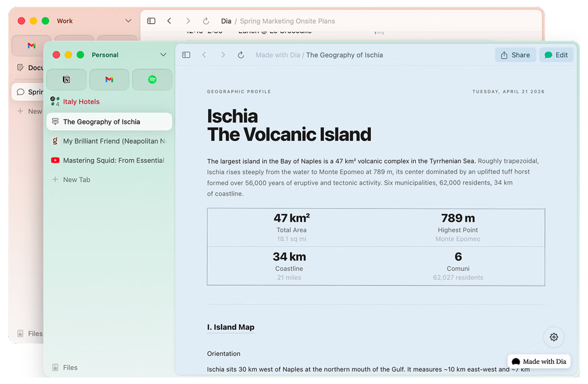This screenshot has width=588, height=384.
Task: Click the Share button
Action: [x=515, y=55]
